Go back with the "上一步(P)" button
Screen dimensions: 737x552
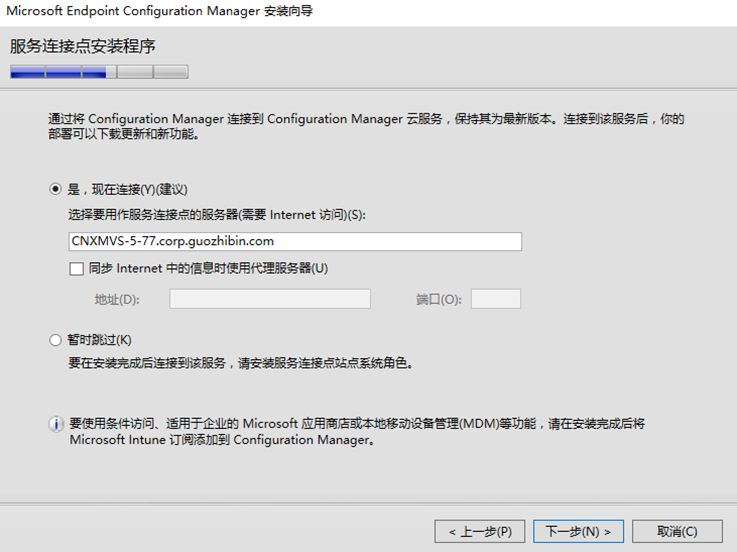click(x=480, y=531)
